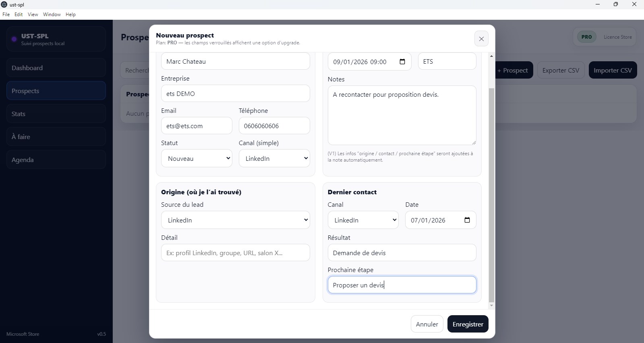Click the ust-spl app icon in title bar
The width and height of the screenshot is (644, 343).
[x=4, y=4]
